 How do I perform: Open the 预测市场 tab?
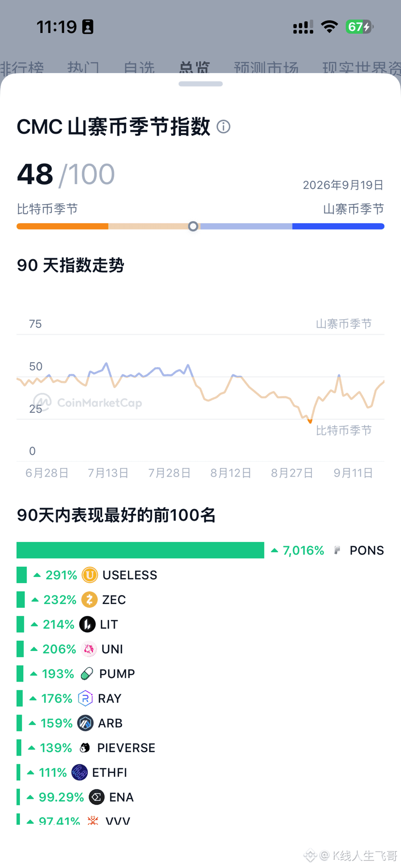[x=266, y=67]
